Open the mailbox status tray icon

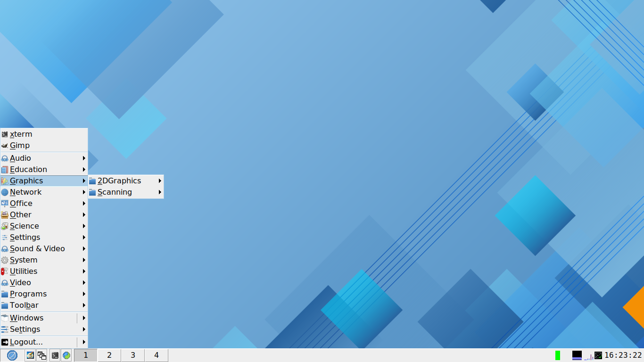(x=598, y=355)
